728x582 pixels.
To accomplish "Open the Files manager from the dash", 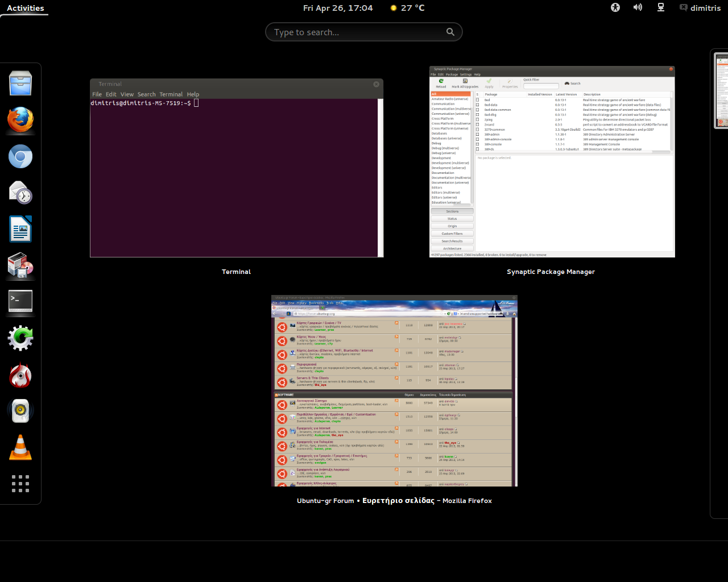I will pyautogui.click(x=20, y=84).
